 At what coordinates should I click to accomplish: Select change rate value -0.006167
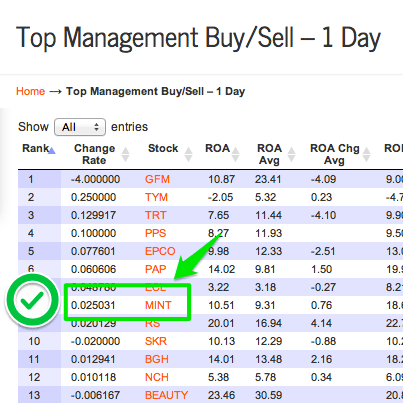pos(95,395)
